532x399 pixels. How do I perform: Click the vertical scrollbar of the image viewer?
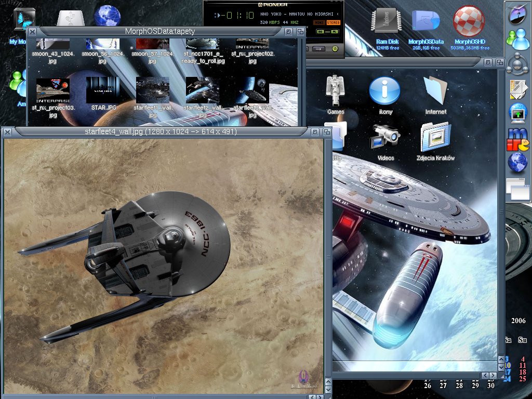pos(328,258)
